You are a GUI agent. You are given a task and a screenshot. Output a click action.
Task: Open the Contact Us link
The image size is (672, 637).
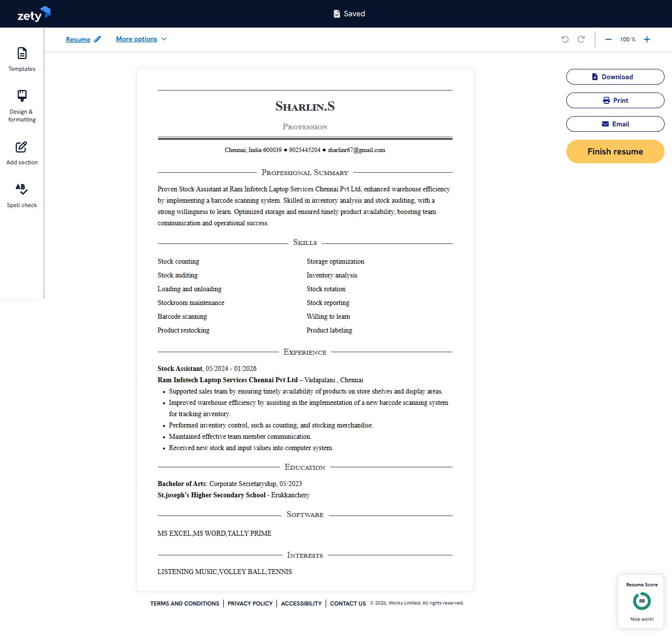coord(348,604)
